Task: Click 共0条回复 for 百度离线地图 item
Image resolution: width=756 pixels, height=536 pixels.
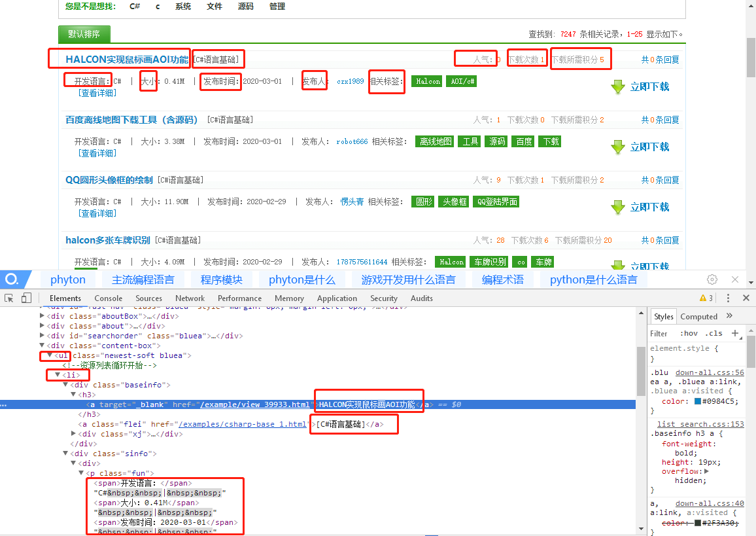Action: tap(660, 120)
